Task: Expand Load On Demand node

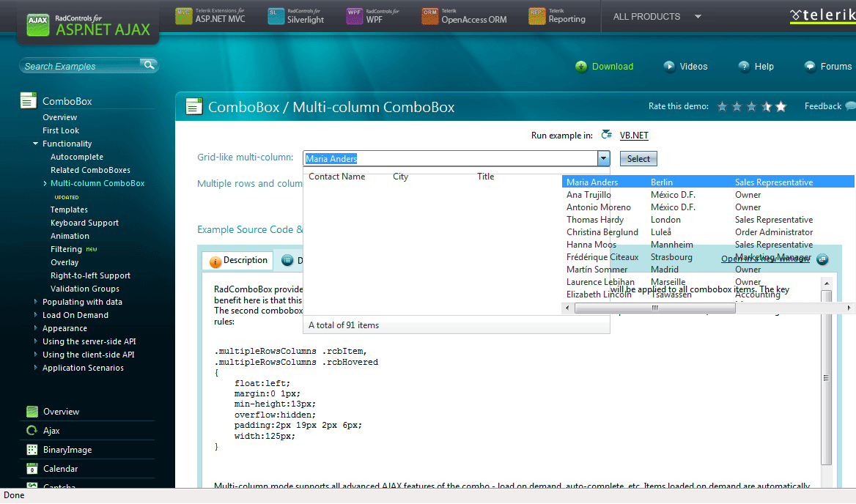Action: 35,315
